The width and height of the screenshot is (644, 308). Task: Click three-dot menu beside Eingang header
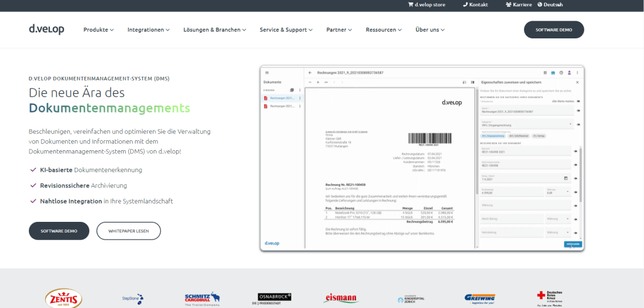300,90
